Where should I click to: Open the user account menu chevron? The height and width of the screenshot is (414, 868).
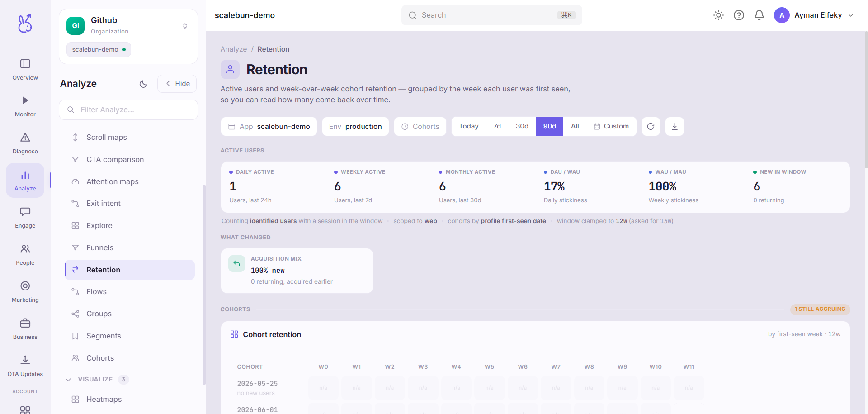point(851,15)
